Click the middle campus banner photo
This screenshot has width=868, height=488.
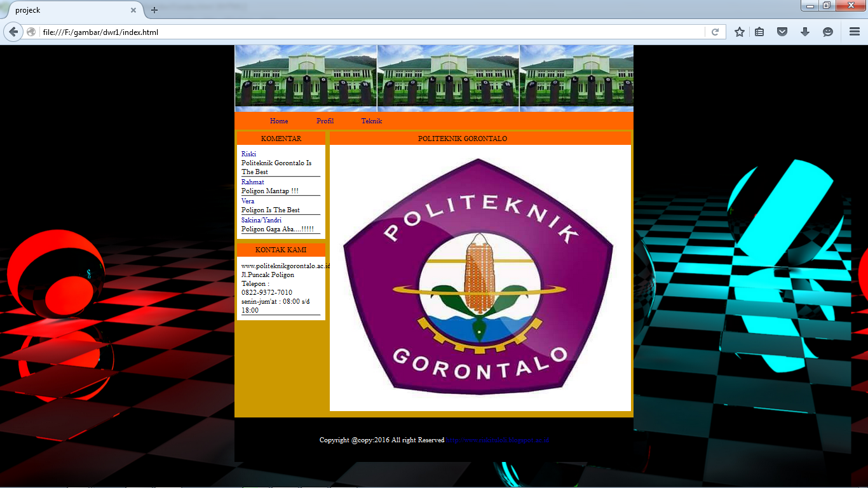[x=448, y=78]
